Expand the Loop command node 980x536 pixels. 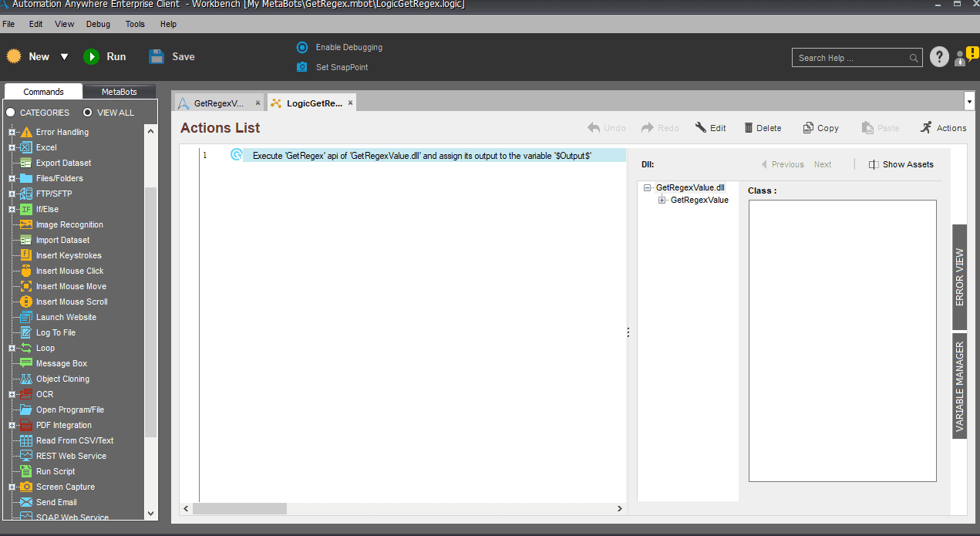click(x=12, y=348)
